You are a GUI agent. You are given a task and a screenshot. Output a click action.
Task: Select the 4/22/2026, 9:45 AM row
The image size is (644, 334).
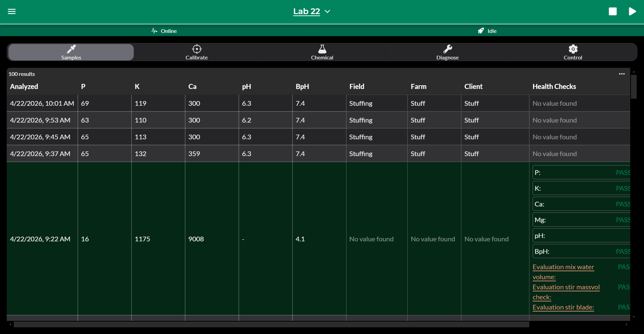click(318, 137)
